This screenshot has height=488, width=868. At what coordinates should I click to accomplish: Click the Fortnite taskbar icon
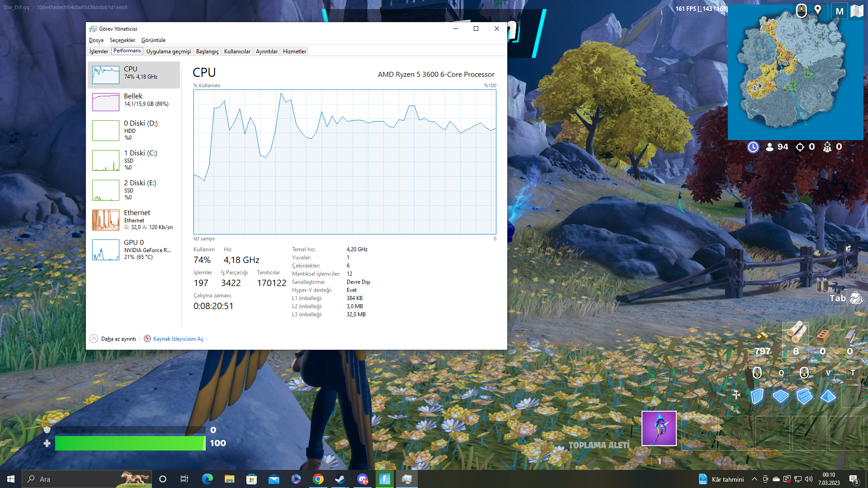[384, 479]
